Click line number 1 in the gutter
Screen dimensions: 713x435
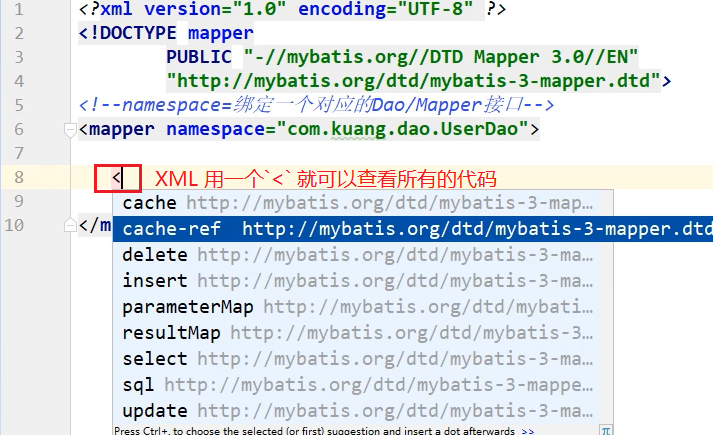(x=18, y=9)
